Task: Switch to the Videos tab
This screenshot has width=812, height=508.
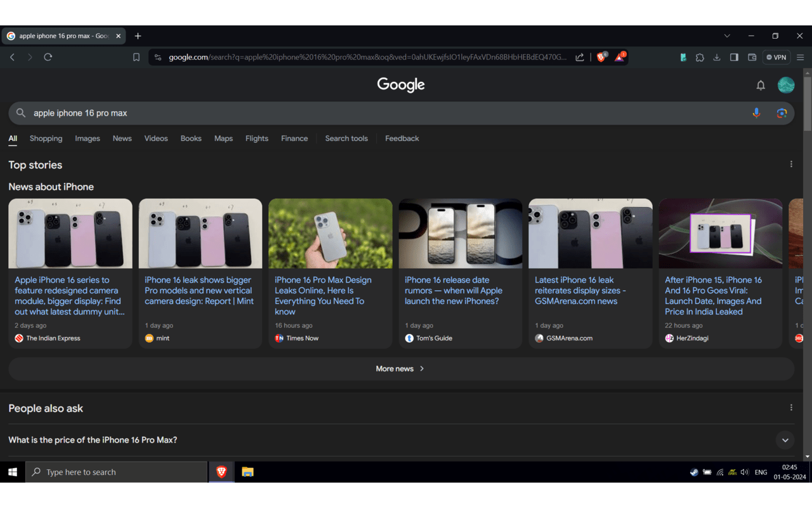Action: (x=156, y=138)
